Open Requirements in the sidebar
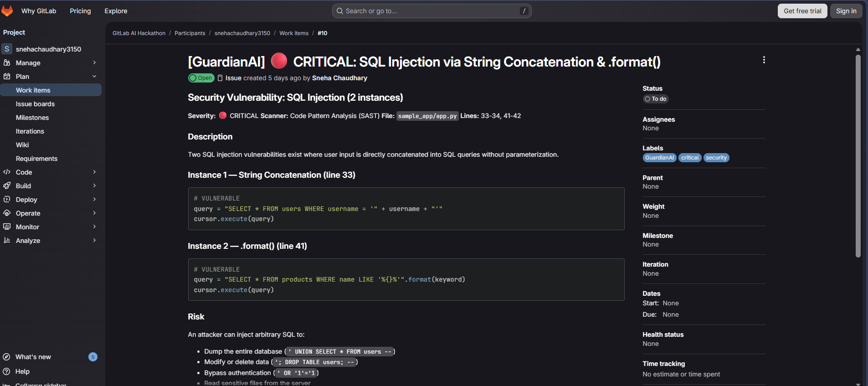Viewport: 868px width, 386px height. click(51, 159)
